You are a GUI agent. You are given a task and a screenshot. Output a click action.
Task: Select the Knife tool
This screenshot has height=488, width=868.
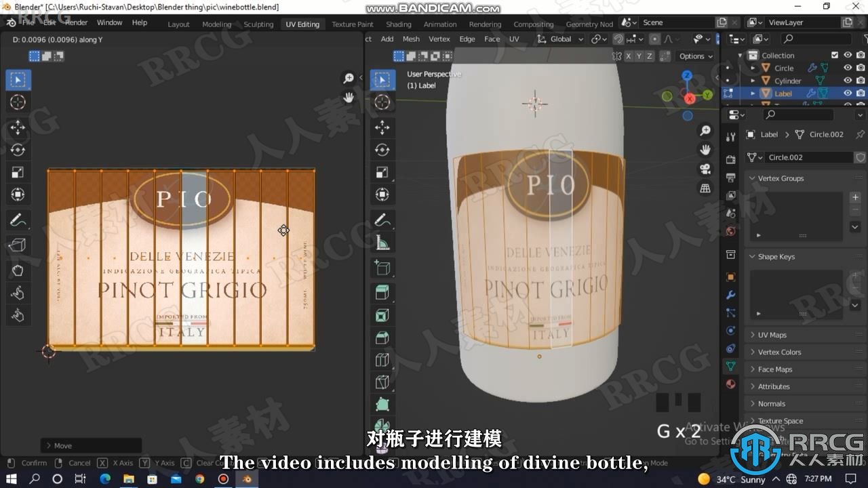[382, 382]
